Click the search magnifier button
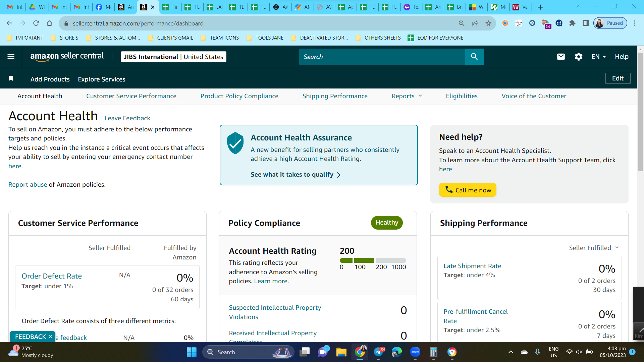Image resolution: width=644 pixels, height=362 pixels. pos(474,57)
